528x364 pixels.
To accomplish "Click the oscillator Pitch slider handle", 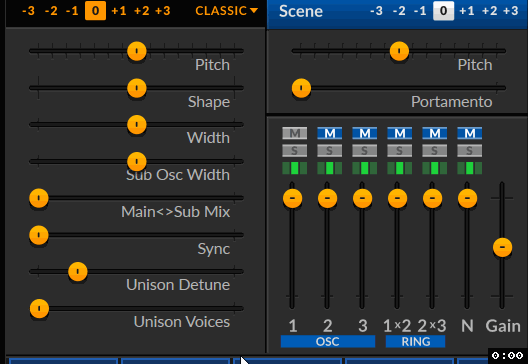I will 137,51.
